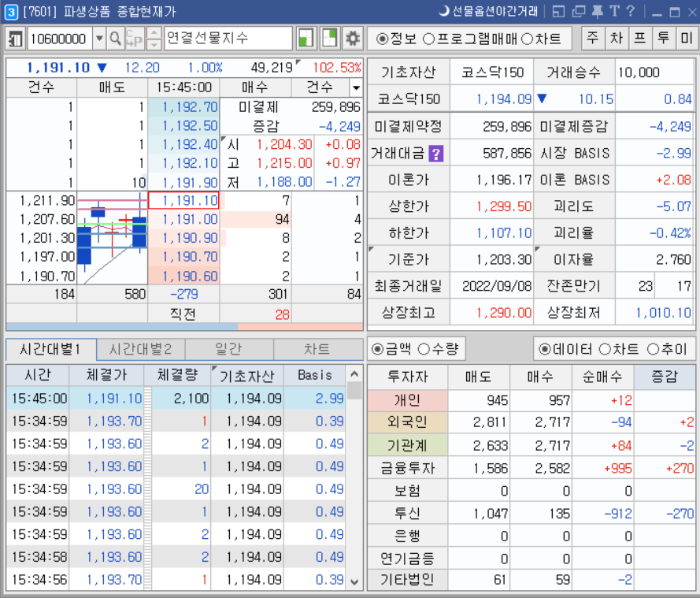Click scroll up arrow in time table
This screenshot has width=700, height=598.
pyautogui.click(x=354, y=374)
